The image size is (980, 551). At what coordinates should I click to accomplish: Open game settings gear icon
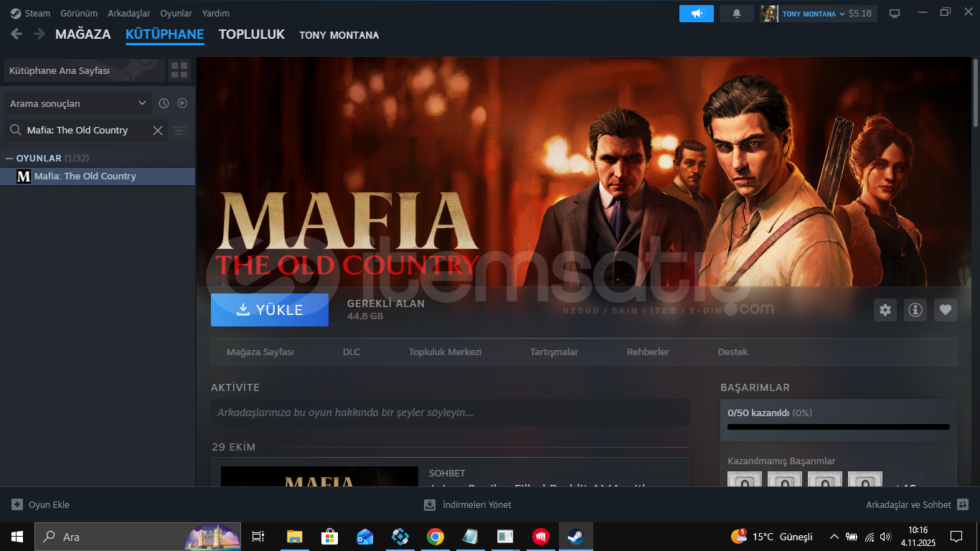[x=885, y=310]
